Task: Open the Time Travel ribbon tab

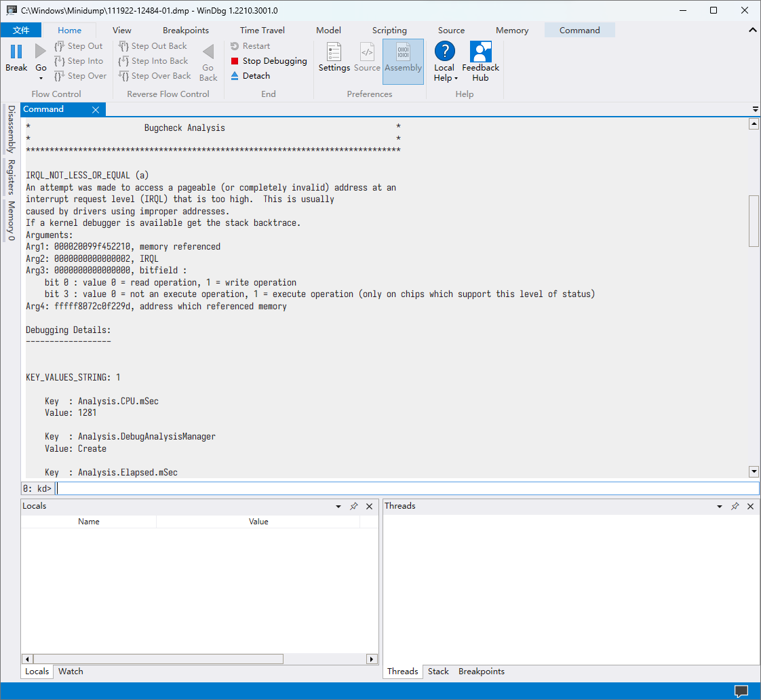Action: pos(262,31)
